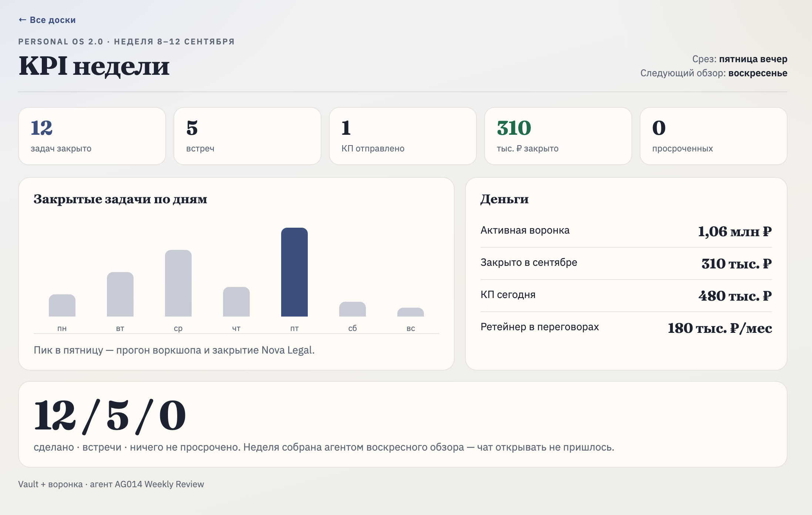This screenshot has width=812, height=515.
Task: Click the 'воскресенье' next review value
Action: click(758, 73)
